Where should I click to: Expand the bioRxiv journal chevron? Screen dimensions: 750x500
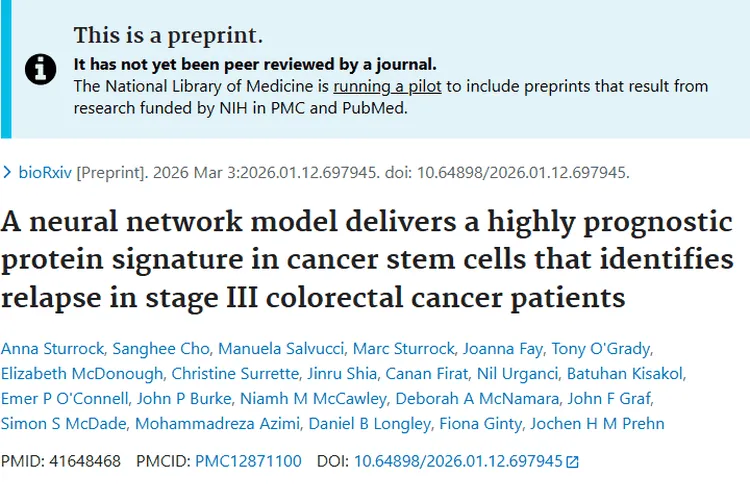pos(9,173)
